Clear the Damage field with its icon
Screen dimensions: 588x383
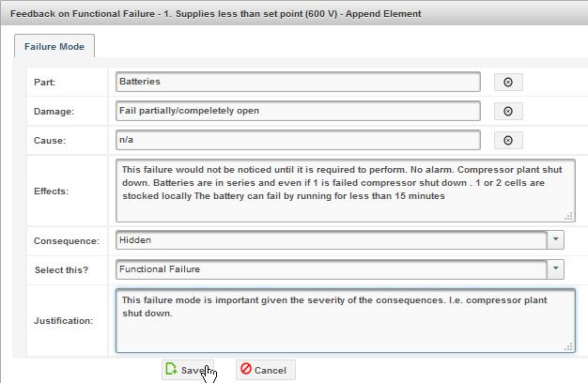click(x=508, y=111)
